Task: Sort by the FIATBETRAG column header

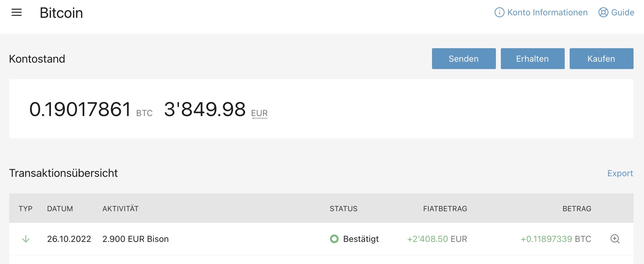Action: pyautogui.click(x=445, y=209)
